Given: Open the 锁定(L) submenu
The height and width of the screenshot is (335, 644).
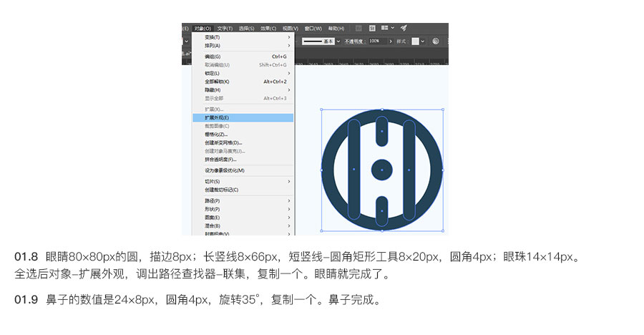Looking at the screenshot, I should [243, 73].
